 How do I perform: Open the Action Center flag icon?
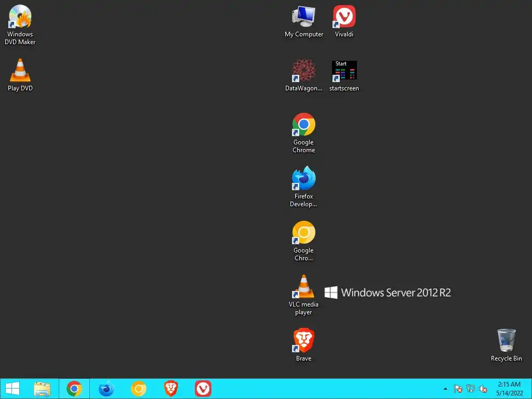click(x=458, y=389)
